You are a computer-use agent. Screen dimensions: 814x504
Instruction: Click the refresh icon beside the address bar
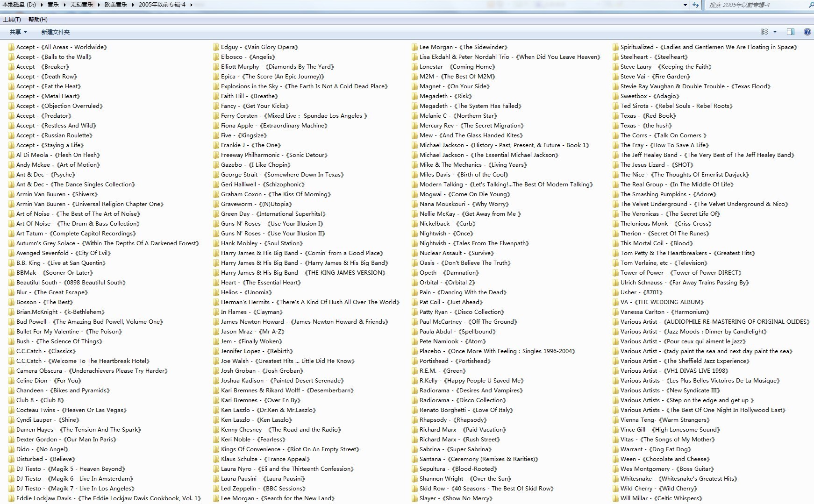tap(696, 5)
